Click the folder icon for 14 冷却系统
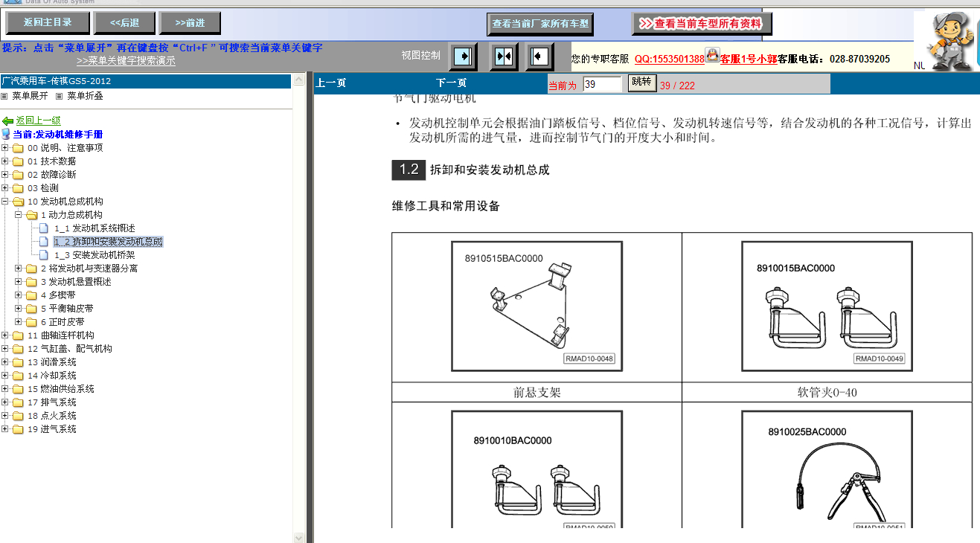Viewport: 980px width, 543px height. click(x=18, y=376)
